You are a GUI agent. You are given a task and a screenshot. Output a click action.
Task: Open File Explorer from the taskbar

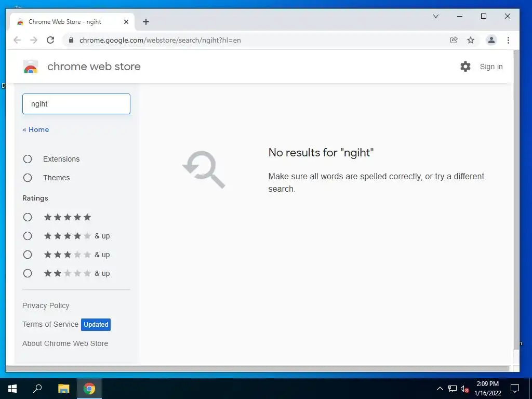tap(63, 389)
